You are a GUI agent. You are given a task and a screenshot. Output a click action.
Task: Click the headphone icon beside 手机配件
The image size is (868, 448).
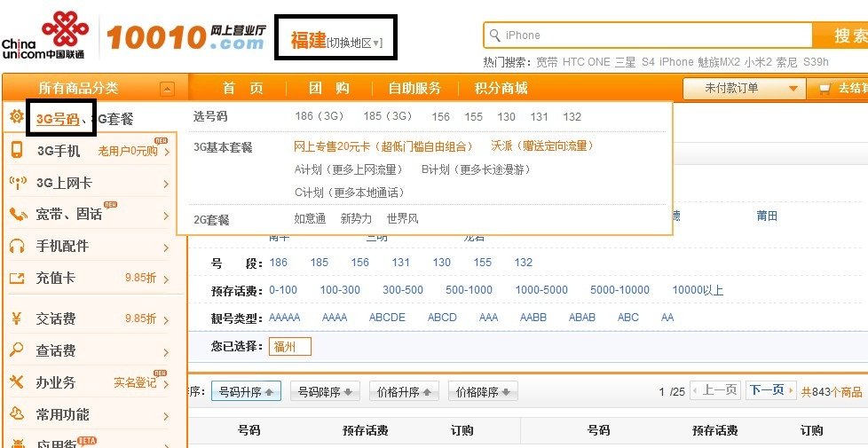click(17, 246)
